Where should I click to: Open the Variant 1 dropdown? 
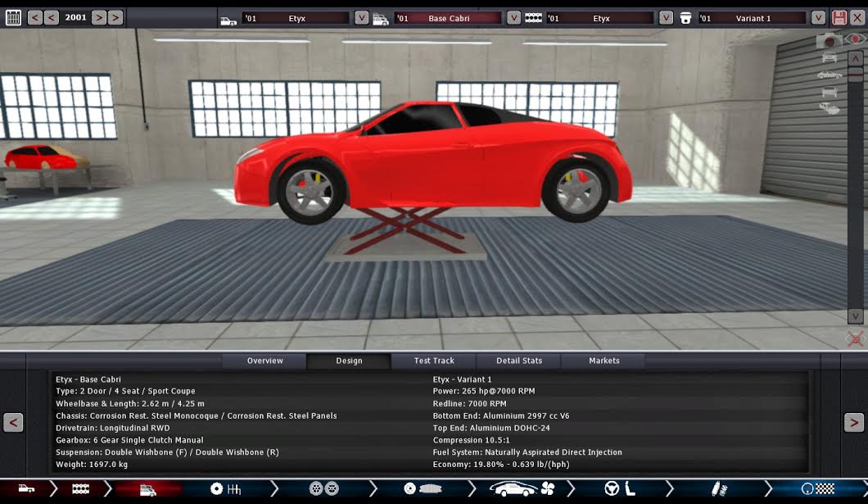pyautogui.click(x=818, y=18)
